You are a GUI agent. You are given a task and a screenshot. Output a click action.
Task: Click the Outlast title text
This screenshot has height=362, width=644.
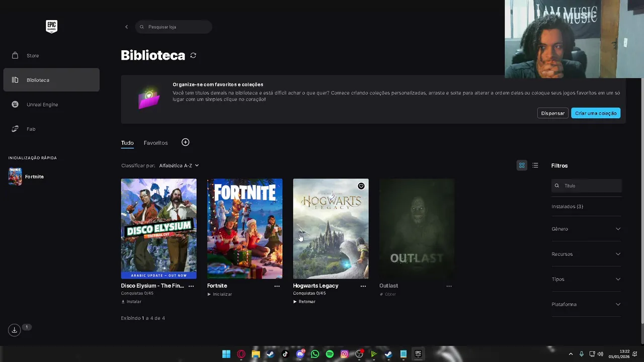click(x=388, y=286)
